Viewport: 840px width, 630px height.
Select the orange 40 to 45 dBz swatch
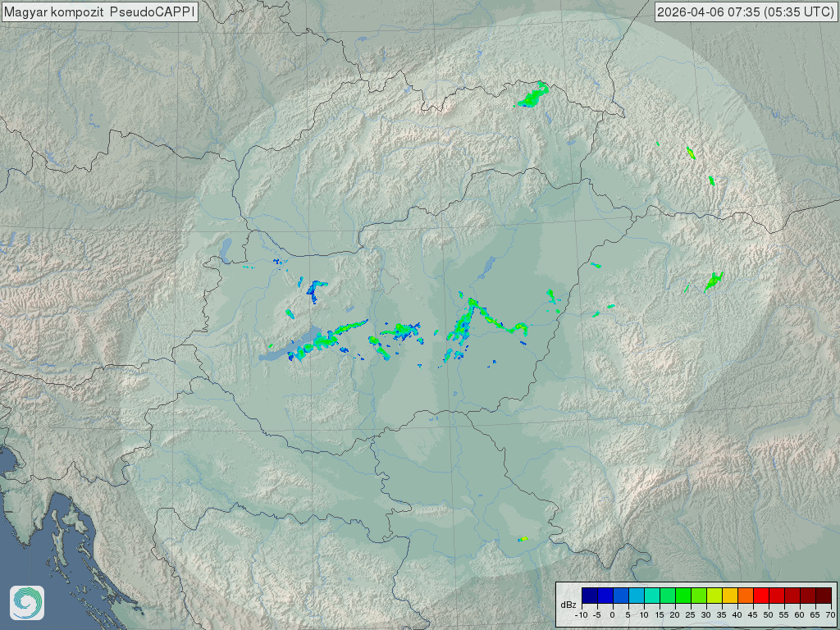tap(745, 595)
